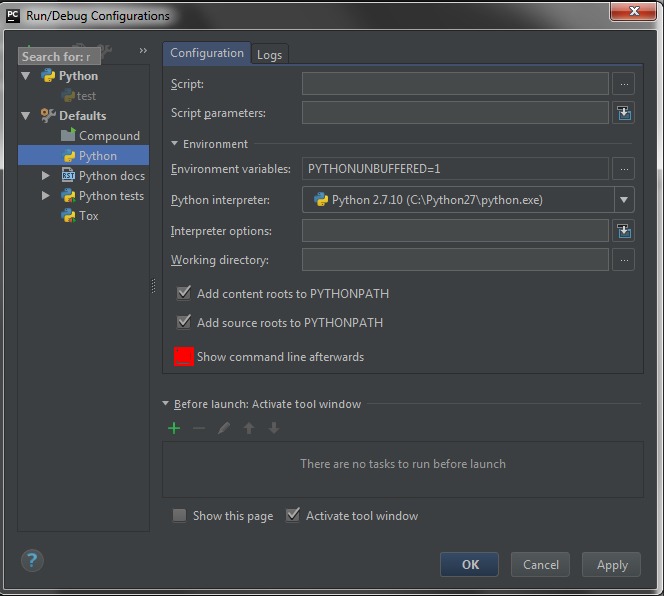Screen dimensions: 664x596
Task: Select the Python tests item
Action: [x=83, y=195]
